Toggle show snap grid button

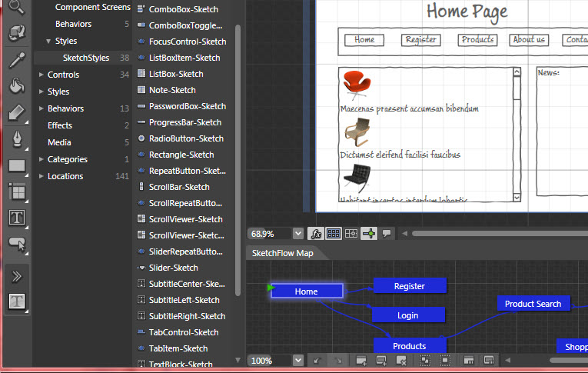point(334,233)
